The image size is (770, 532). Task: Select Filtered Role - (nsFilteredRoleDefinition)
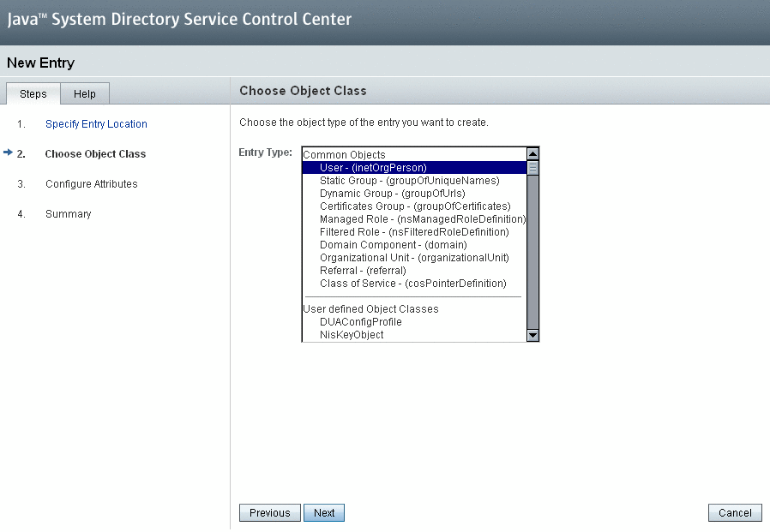414,231
